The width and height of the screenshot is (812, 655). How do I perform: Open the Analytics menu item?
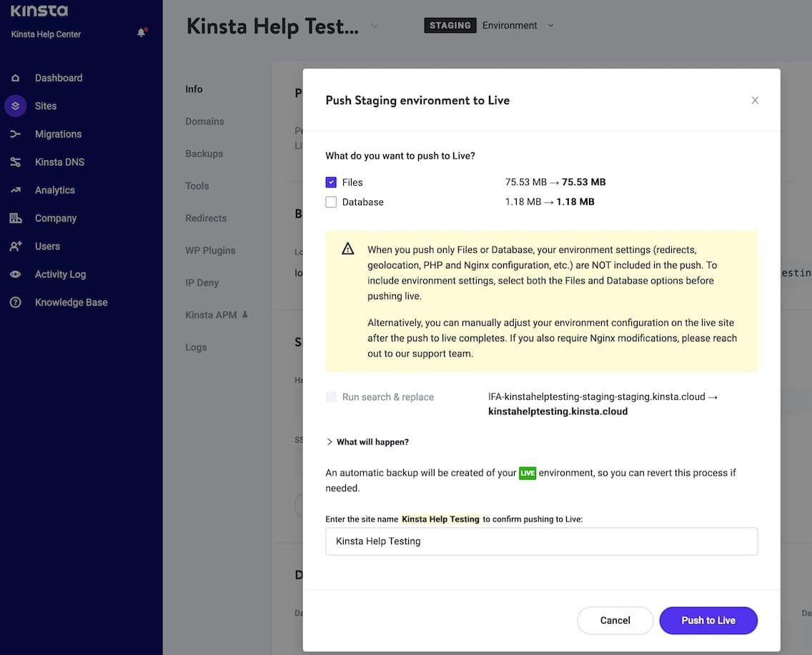point(55,190)
